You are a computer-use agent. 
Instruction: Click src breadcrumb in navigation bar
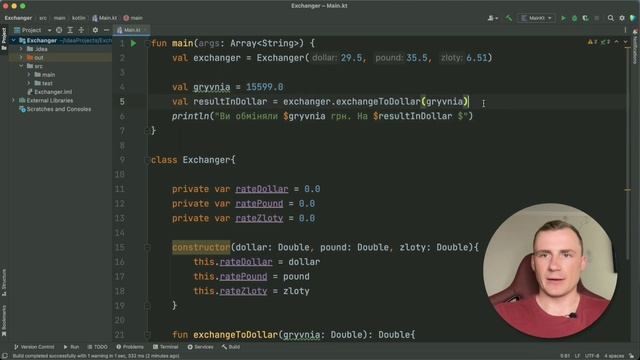[x=43, y=18]
